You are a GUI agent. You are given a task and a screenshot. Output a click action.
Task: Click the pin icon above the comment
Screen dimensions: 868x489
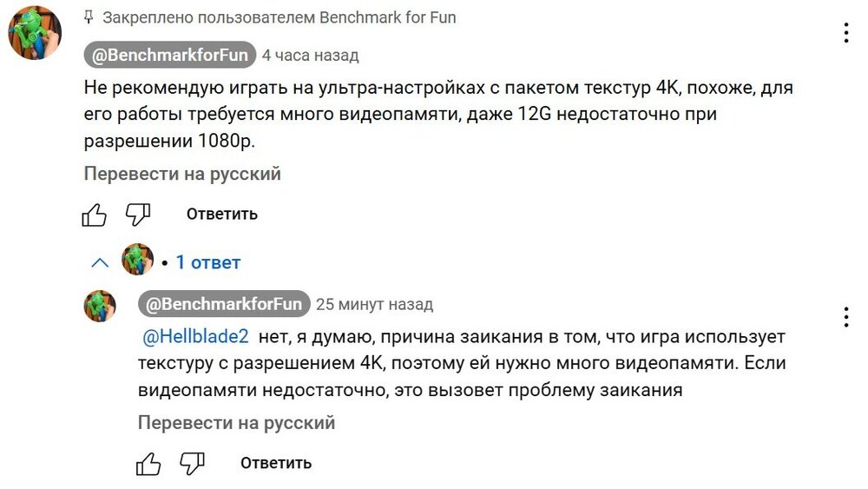(89, 17)
